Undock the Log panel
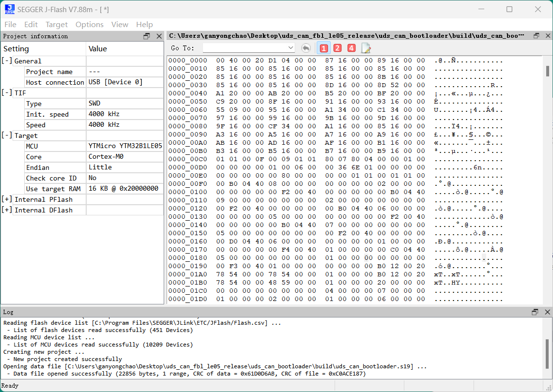This screenshot has height=392, width=553. point(535,312)
